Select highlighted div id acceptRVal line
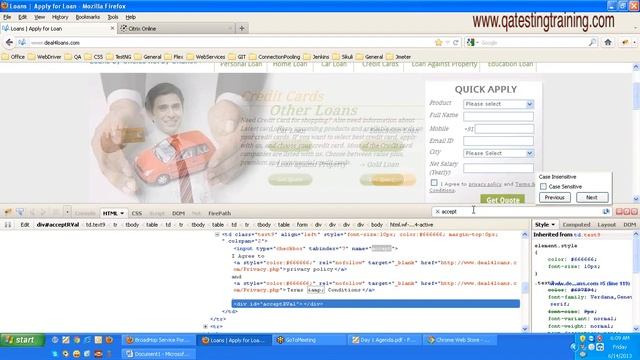This screenshot has width=640, height=360. pyautogui.click(x=376, y=304)
